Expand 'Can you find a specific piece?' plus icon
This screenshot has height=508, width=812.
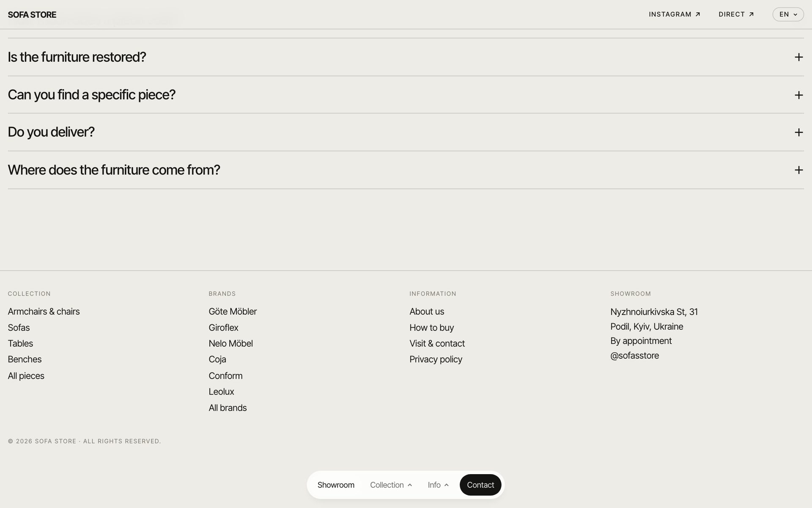(798, 95)
